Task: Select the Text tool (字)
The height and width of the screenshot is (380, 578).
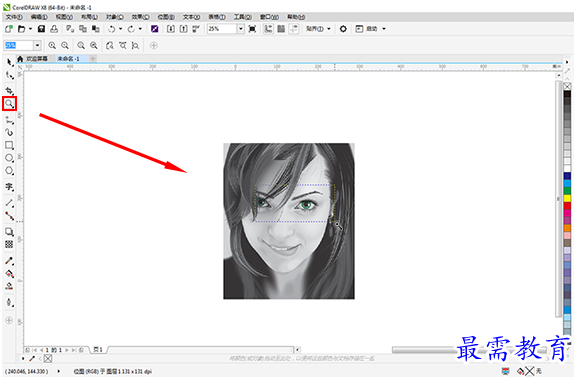Action: pyautogui.click(x=10, y=187)
